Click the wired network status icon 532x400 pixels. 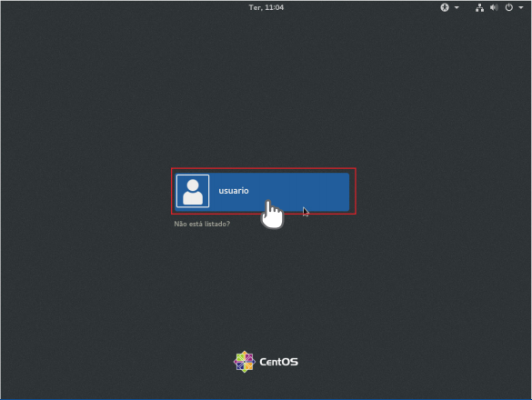[479, 7]
